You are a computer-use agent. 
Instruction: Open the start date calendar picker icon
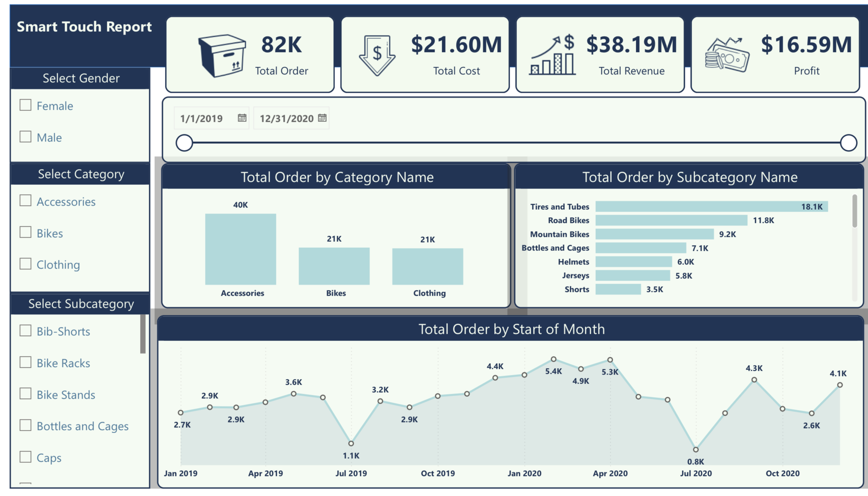(242, 118)
